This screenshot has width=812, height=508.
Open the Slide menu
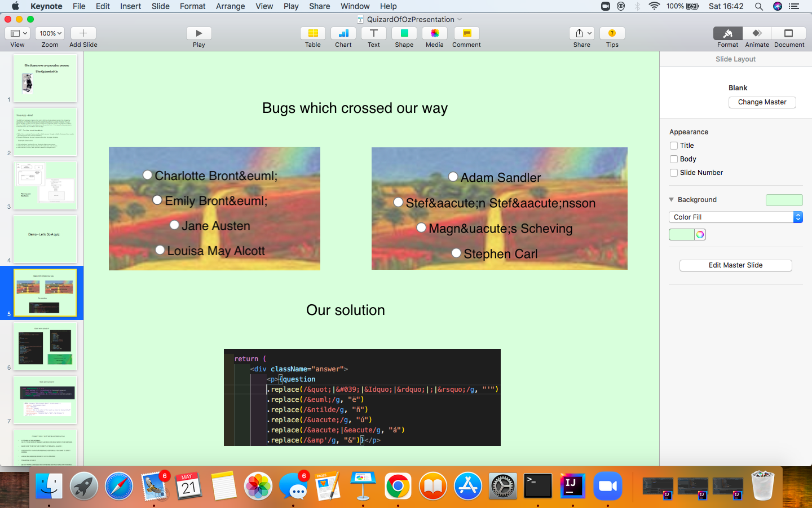click(x=161, y=6)
